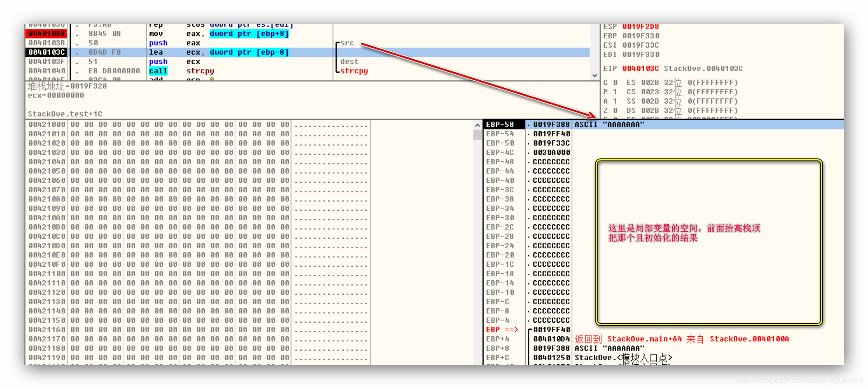The width and height of the screenshot is (868, 389).
Task: Click the call strcpy instruction
Action: [181, 71]
